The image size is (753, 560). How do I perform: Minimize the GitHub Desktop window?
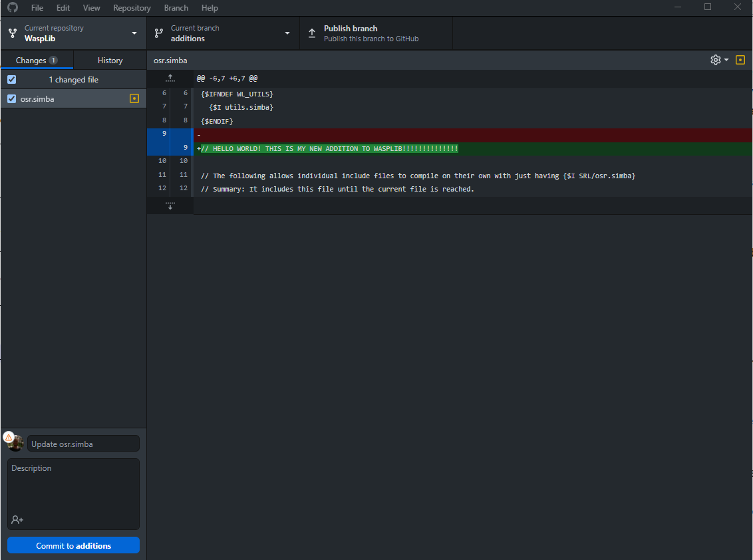[x=678, y=7]
